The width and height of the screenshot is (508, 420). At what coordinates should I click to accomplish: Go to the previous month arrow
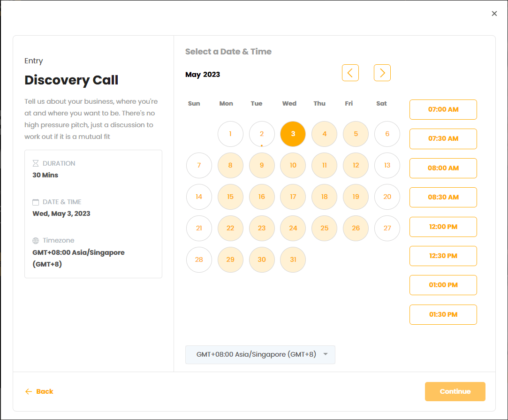pyautogui.click(x=350, y=73)
